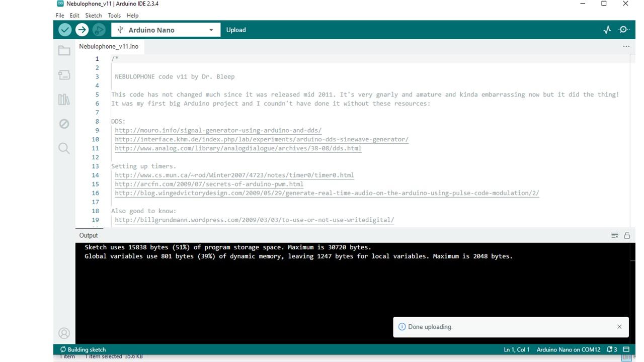The height and width of the screenshot is (362, 644).
Task: Open the interface.khm.de DDS sinewave link
Action: (x=262, y=139)
